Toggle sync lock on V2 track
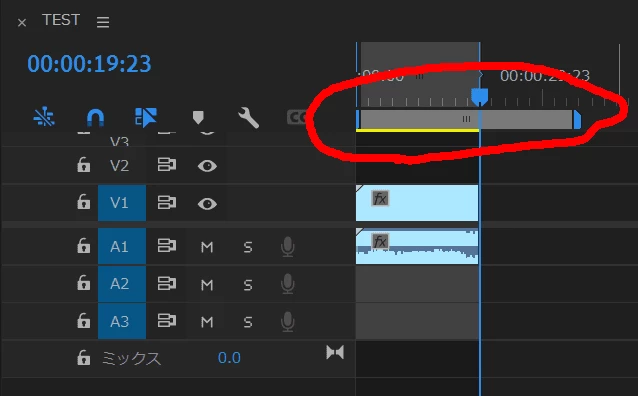Image resolution: width=638 pixels, height=396 pixels. (167, 165)
